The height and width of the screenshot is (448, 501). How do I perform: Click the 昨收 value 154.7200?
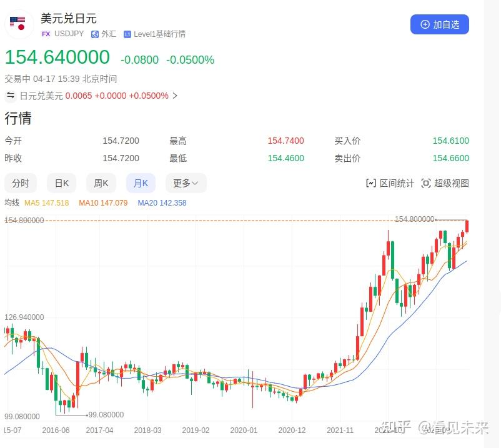click(121, 158)
